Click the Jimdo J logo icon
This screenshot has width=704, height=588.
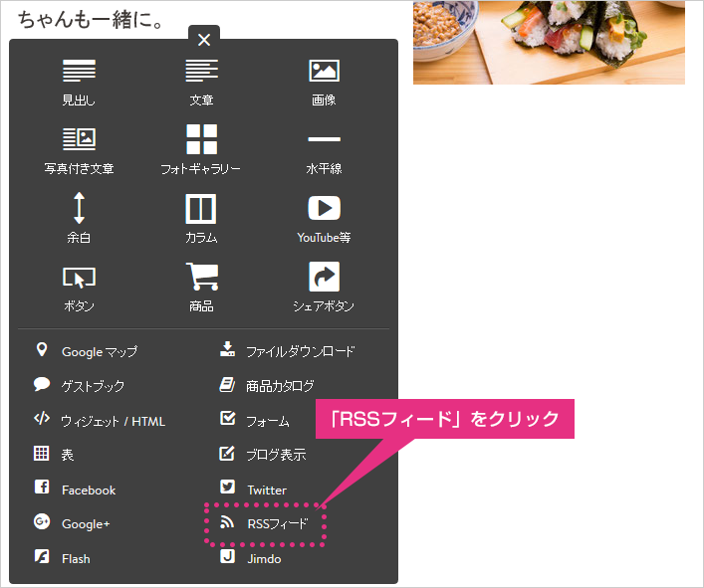tap(228, 556)
